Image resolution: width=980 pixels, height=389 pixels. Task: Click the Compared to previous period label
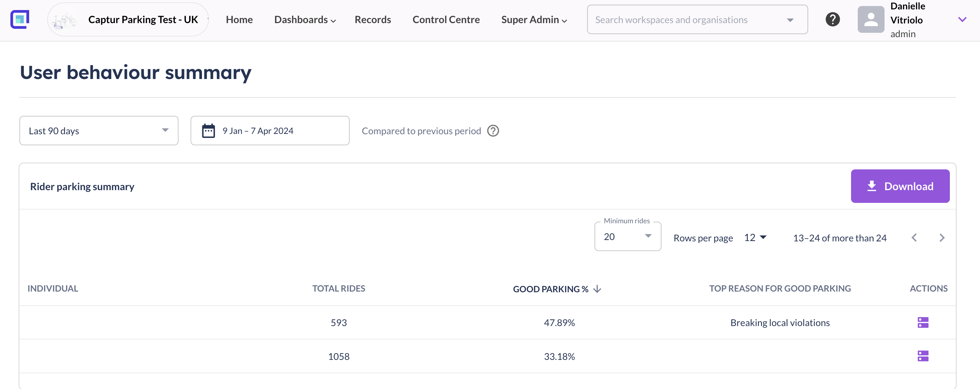point(421,131)
